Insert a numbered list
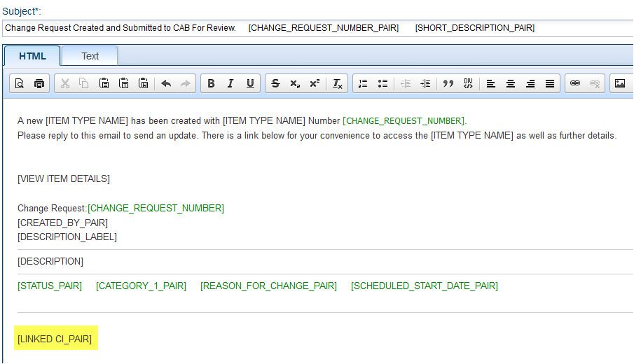 point(363,83)
